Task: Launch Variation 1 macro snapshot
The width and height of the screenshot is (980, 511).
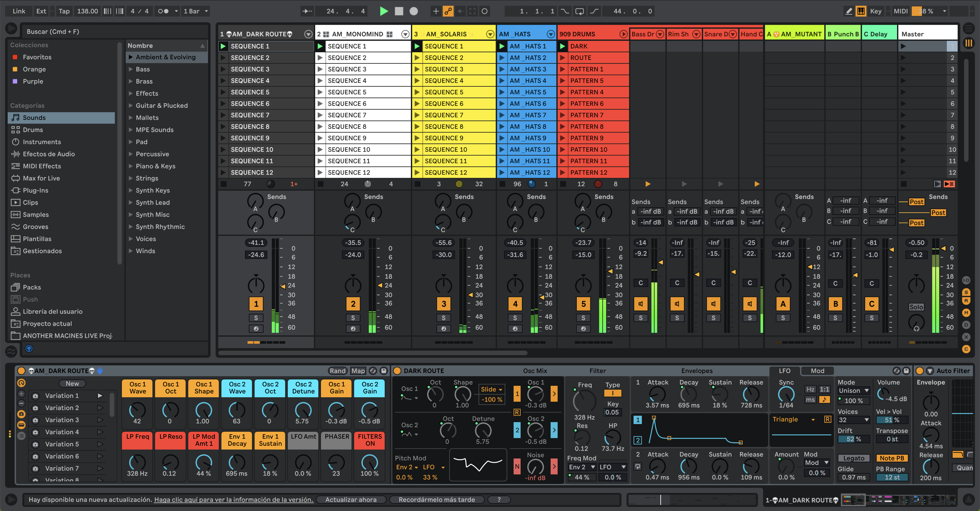Action: click(x=100, y=396)
